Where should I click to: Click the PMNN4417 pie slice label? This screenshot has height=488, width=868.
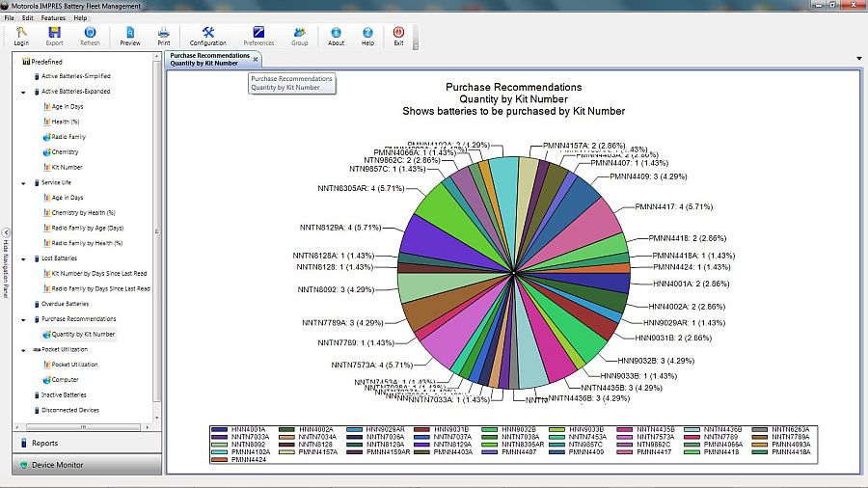click(x=674, y=207)
